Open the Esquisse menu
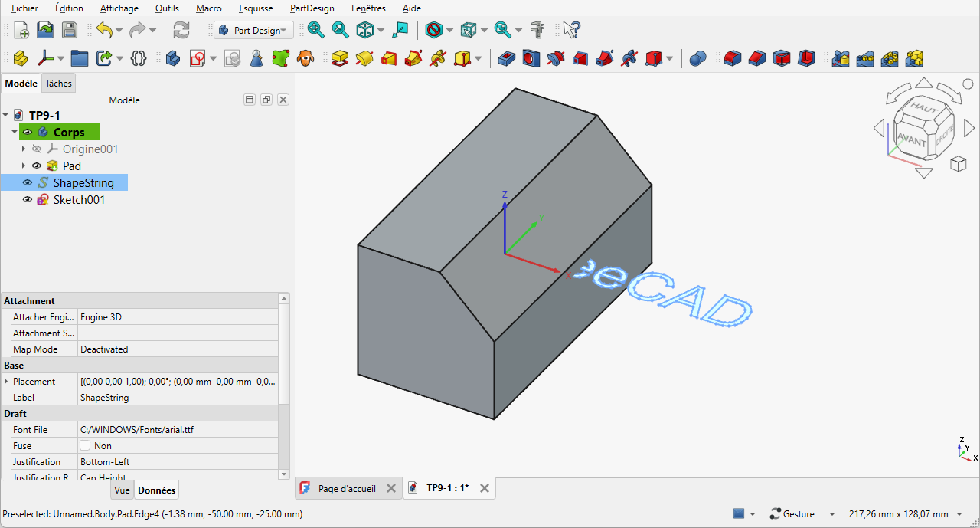The height and width of the screenshot is (528, 980). tap(256, 8)
